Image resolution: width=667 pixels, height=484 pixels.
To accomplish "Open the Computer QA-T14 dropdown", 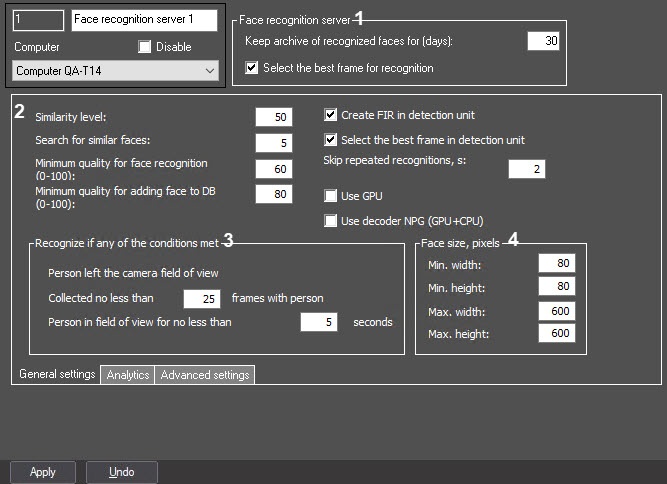I will tap(115, 71).
